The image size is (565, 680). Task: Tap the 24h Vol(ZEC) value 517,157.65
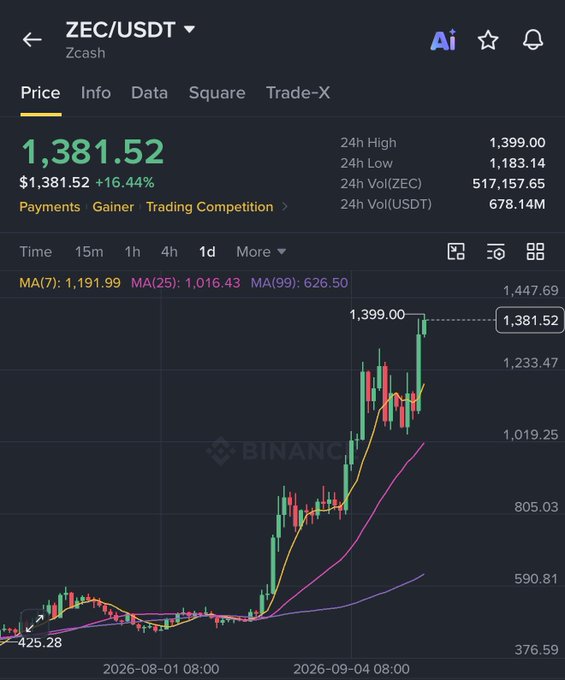[x=509, y=184]
